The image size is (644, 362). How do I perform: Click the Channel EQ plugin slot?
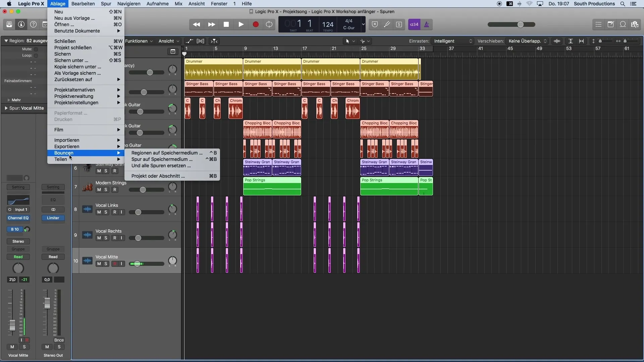(18, 218)
